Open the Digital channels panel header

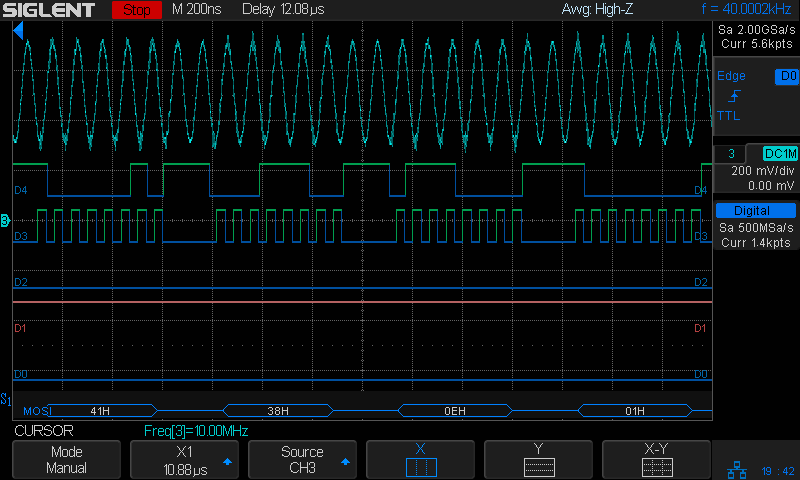756,210
